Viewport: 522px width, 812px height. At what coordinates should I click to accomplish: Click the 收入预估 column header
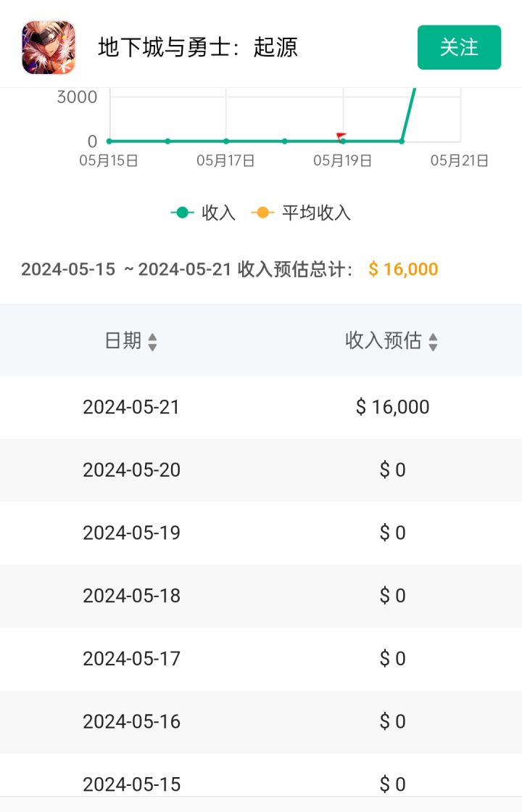coord(384,340)
